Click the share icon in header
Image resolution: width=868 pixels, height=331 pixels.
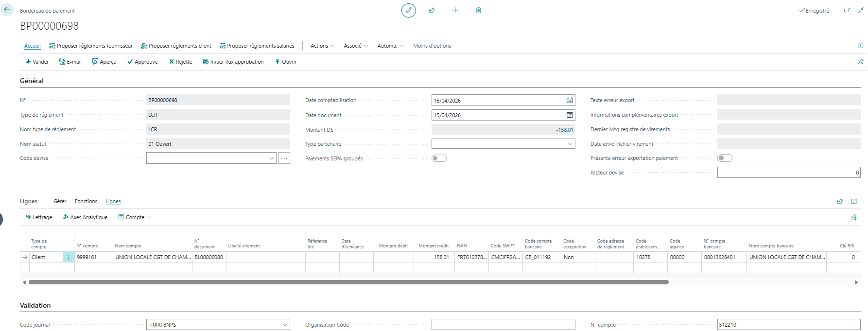[x=432, y=10]
